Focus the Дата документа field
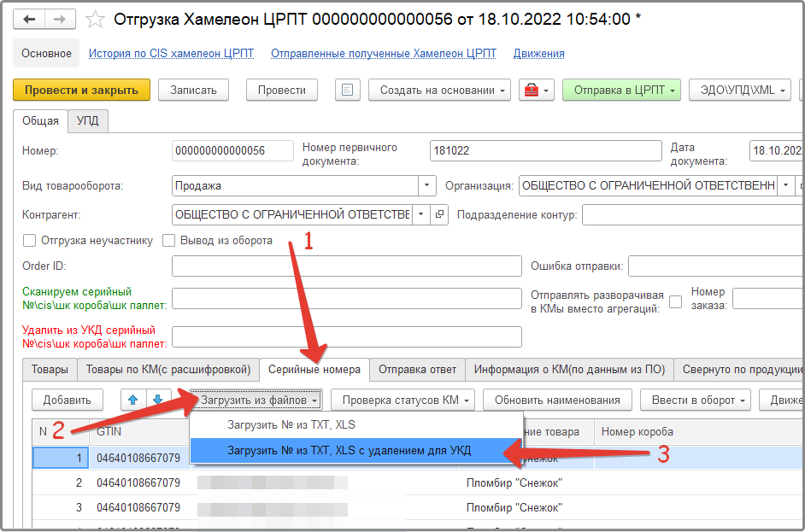Screen dimensions: 805x532 tap(776, 151)
